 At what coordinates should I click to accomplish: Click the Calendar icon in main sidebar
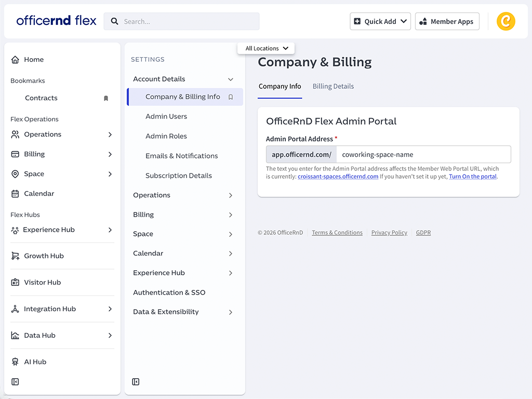15,194
